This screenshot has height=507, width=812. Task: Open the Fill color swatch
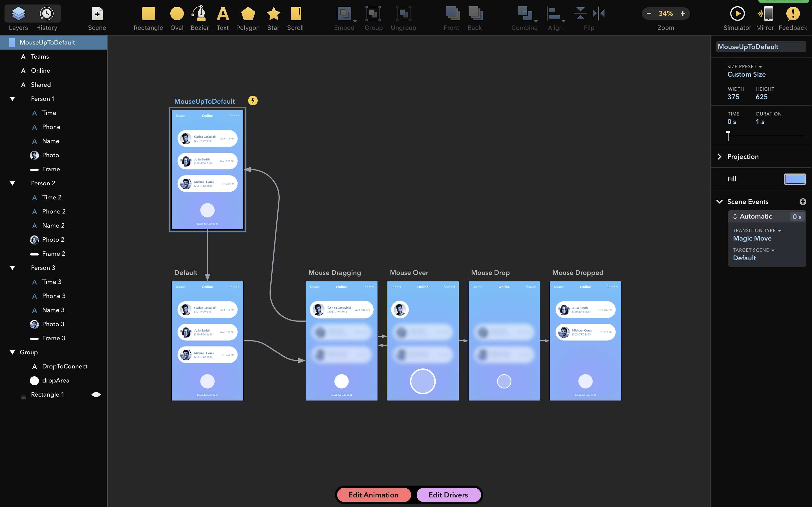tap(794, 179)
